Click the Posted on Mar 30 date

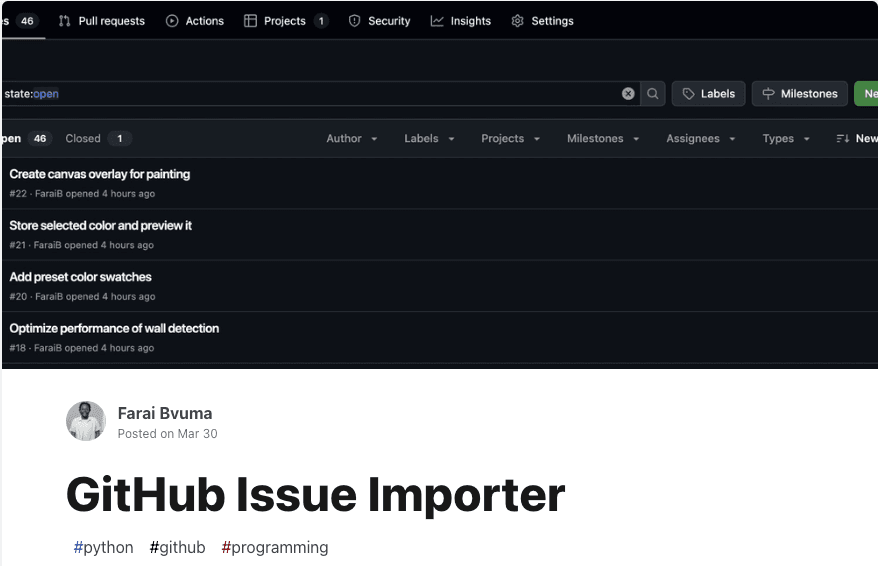click(167, 434)
